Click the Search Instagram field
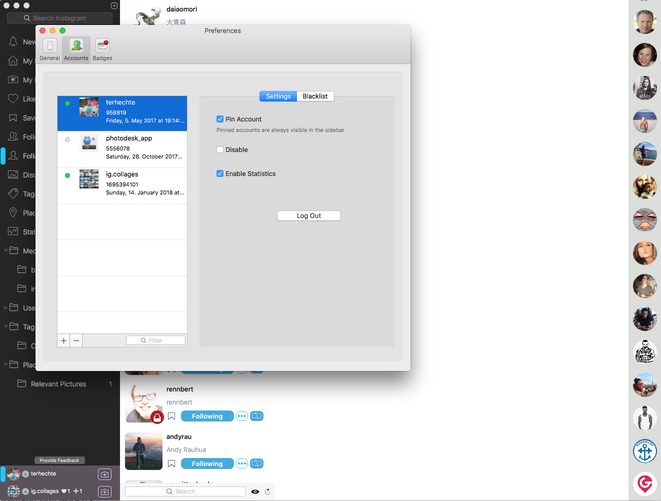This screenshot has width=661, height=501. pyautogui.click(x=60, y=18)
